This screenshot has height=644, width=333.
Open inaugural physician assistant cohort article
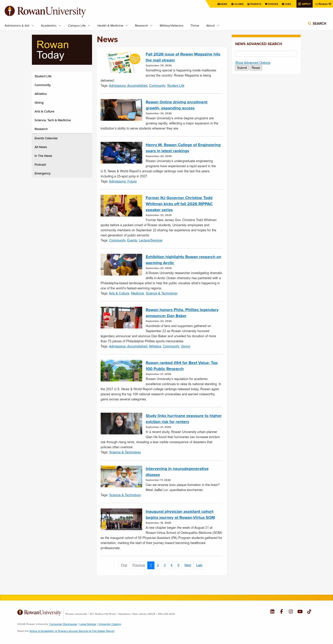(180, 514)
